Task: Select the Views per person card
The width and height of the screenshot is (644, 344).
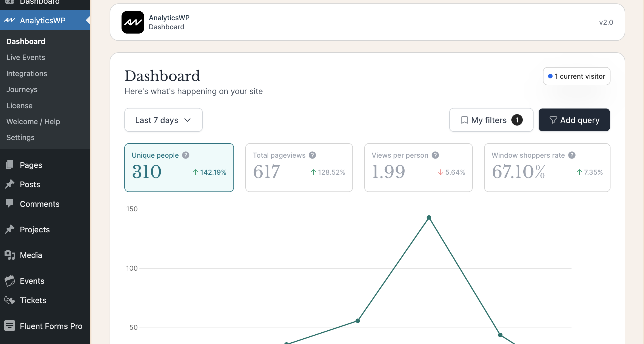Action: (418, 168)
